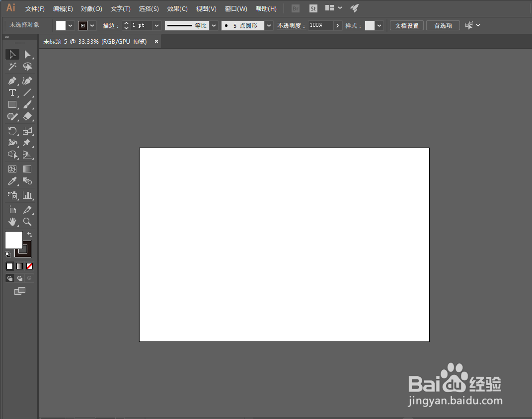The height and width of the screenshot is (419, 532).
Task: Select the Rectangle tool
Action: (12, 104)
